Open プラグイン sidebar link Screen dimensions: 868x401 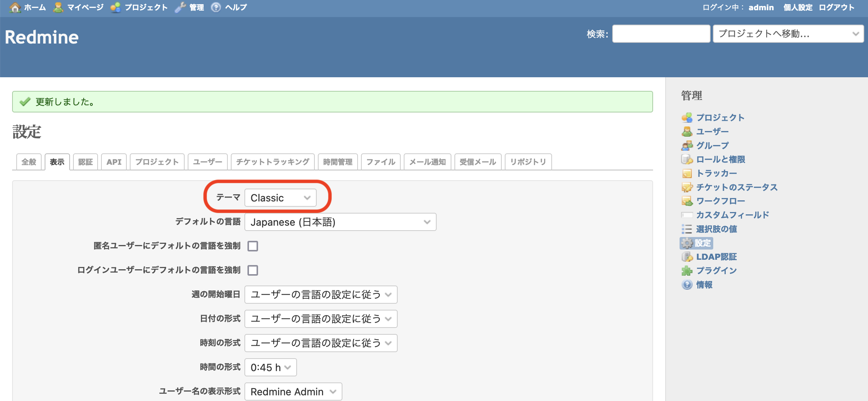point(716,271)
